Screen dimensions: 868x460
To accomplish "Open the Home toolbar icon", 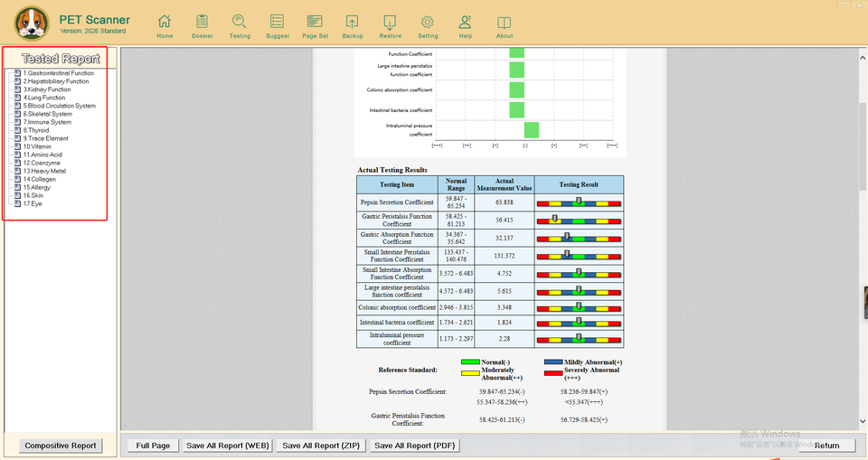I will coord(165,24).
